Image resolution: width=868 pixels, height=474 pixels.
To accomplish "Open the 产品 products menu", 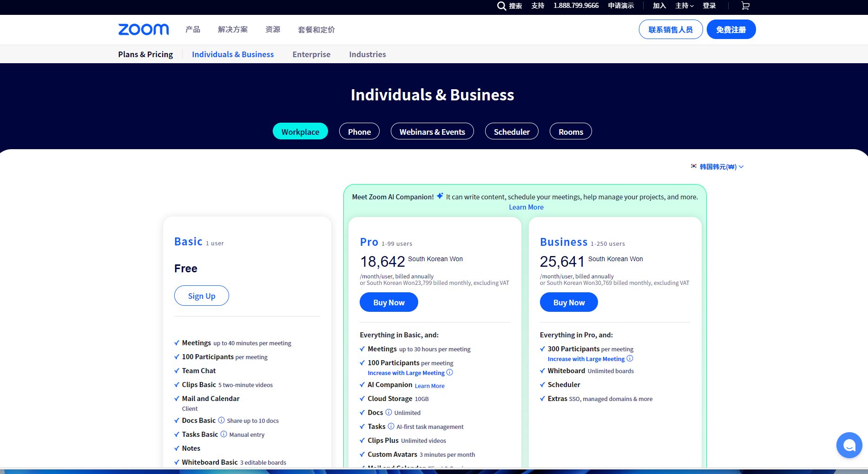I will click(193, 30).
